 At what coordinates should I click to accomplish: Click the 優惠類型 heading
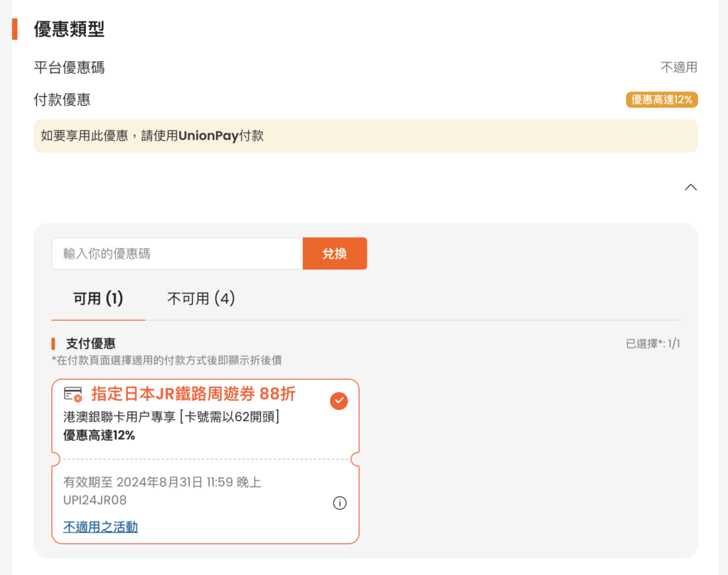[69, 28]
